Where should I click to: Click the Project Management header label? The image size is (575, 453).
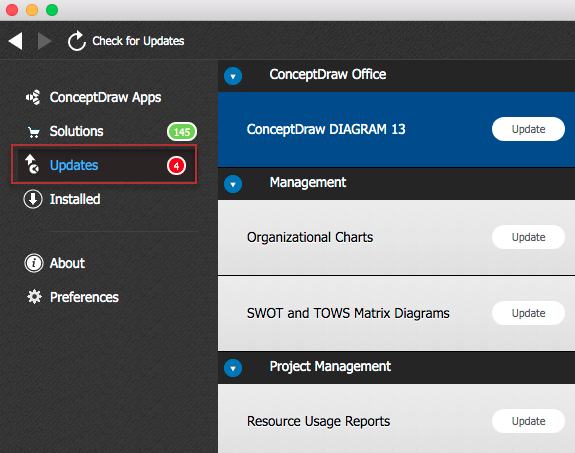pyautogui.click(x=330, y=366)
